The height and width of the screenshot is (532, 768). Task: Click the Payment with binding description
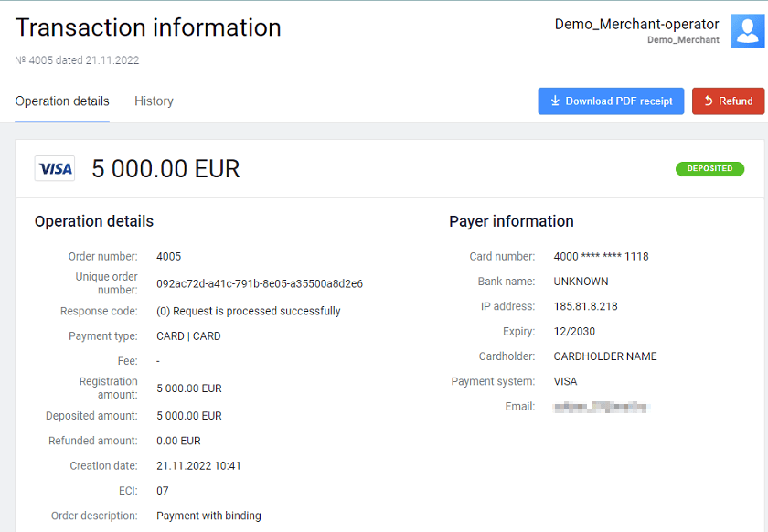click(x=208, y=516)
